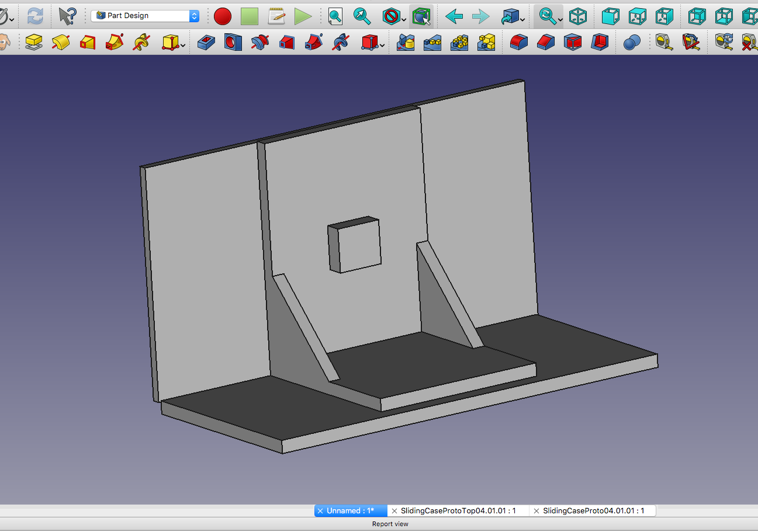
Task: Apply the Groove tool
Action: click(x=260, y=42)
